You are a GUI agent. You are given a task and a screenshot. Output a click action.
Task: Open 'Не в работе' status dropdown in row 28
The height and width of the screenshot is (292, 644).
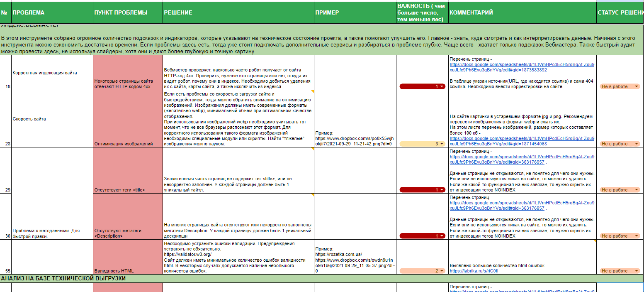click(x=620, y=144)
